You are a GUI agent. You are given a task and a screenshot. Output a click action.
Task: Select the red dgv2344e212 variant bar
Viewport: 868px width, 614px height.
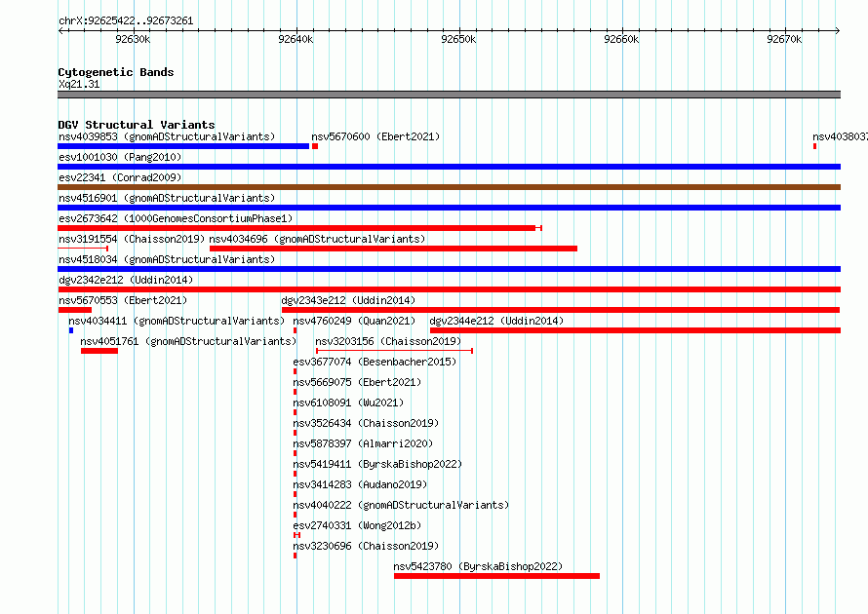click(x=636, y=330)
